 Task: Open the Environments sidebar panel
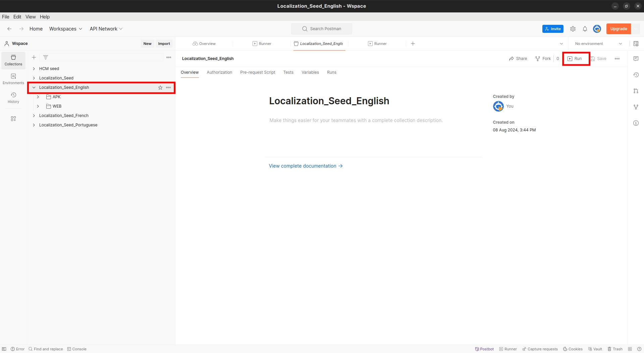click(x=13, y=79)
